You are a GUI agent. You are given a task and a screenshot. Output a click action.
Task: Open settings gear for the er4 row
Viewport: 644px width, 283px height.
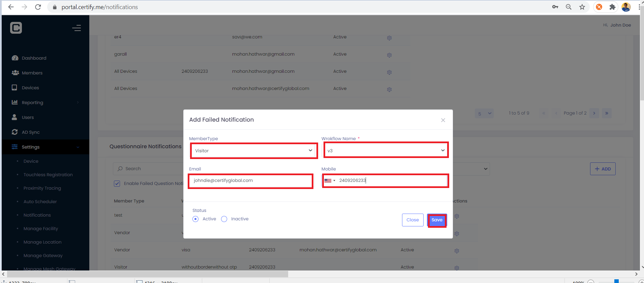click(x=389, y=38)
